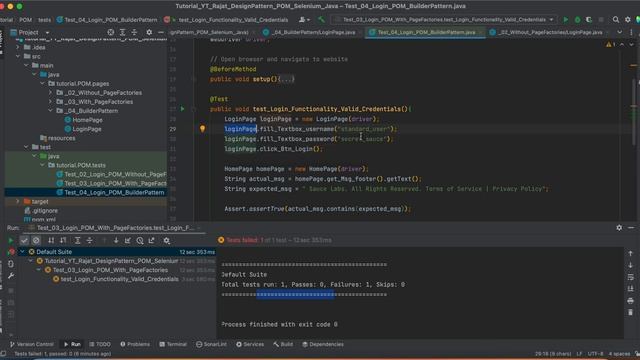Open Services tool window
The width and height of the screenshot is (640, 360).
(x=250, y=344)
